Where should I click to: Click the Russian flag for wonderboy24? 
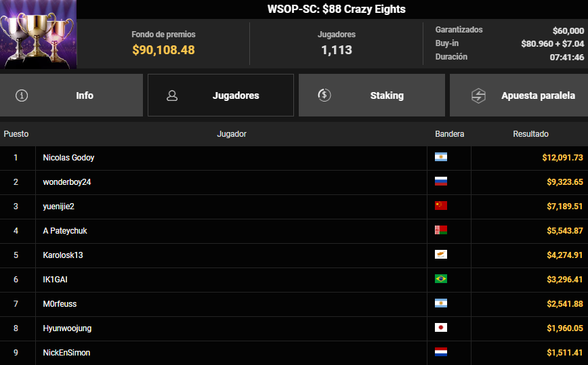click(x=441, y=181)
